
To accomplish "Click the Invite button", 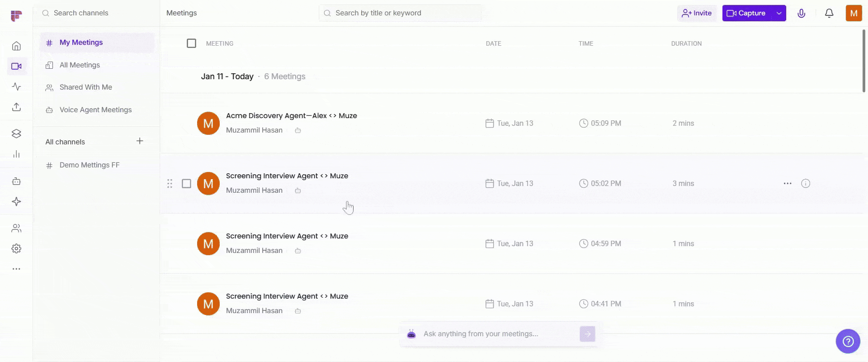I will (696, 13).
